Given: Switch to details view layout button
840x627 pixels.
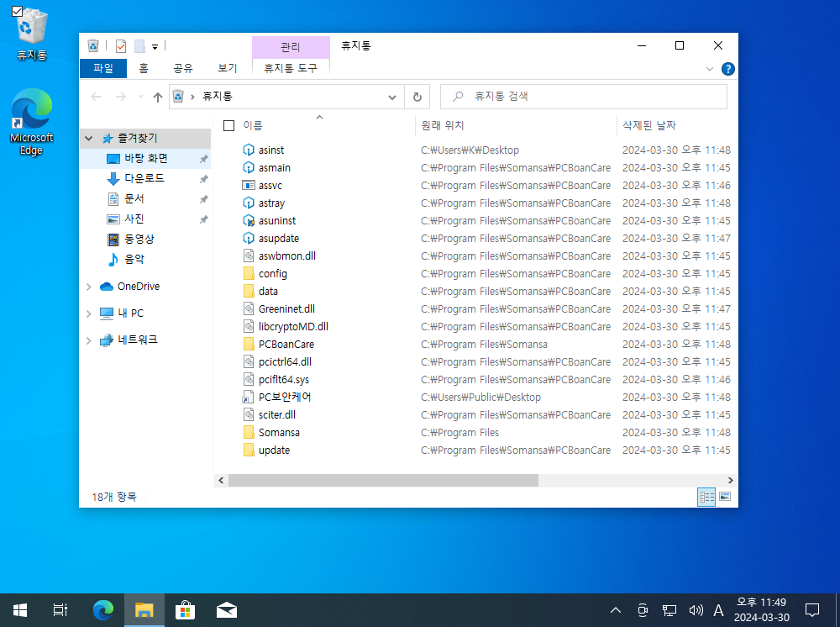Looking at the screenshot, I should click(706, 497).
